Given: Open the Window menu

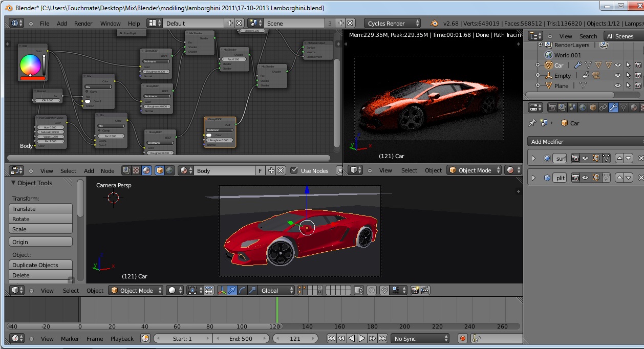Looking at the screenshot, I should [x=110, y=23].
